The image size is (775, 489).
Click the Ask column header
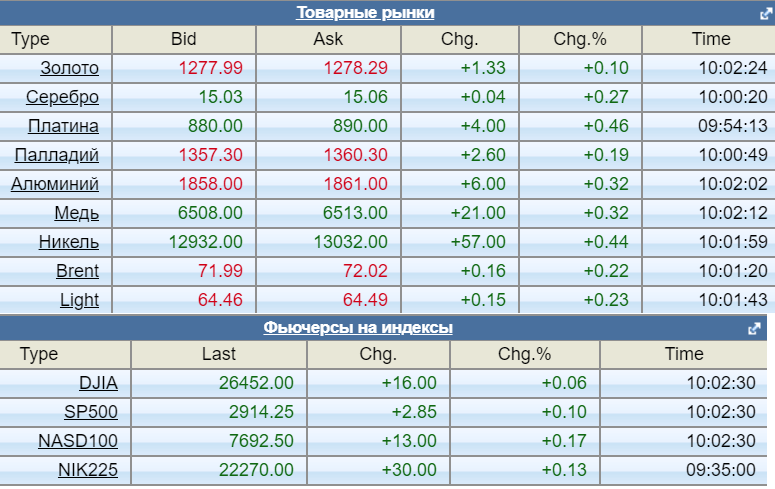(328, 40)
